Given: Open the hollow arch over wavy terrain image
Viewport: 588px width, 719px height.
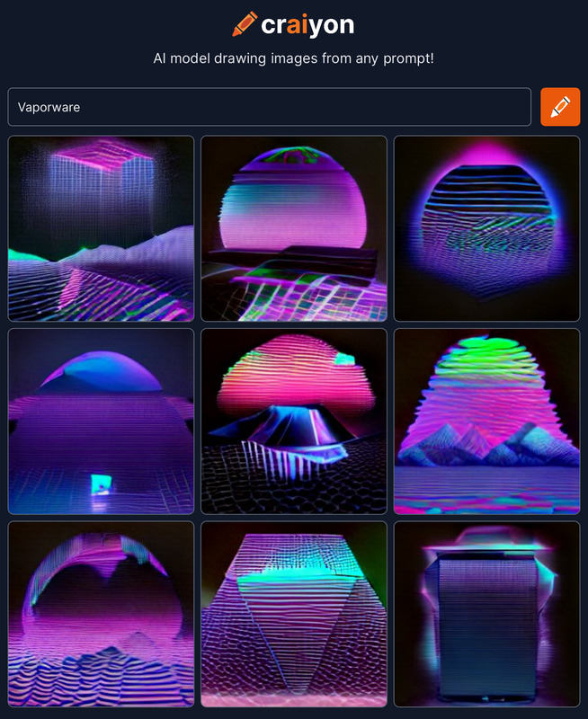Looking at the screenshot, I should [x=101, y=614].
